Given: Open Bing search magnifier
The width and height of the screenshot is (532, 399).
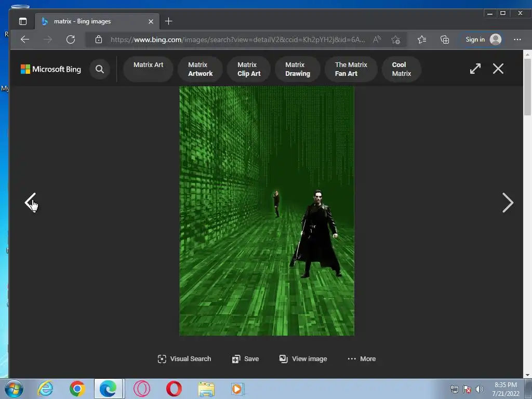Looking at the screenshot, I should click(x=99, y=69).
